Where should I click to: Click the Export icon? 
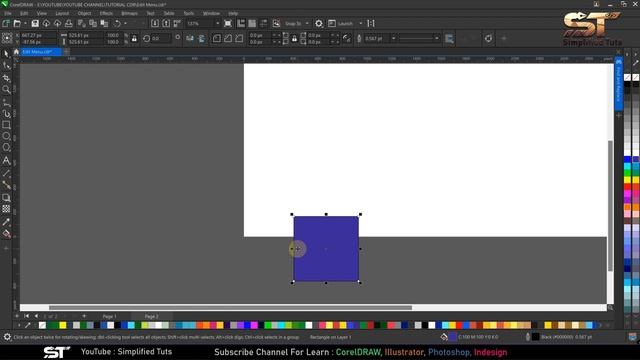pyautogui.click(x=166, y=23)
